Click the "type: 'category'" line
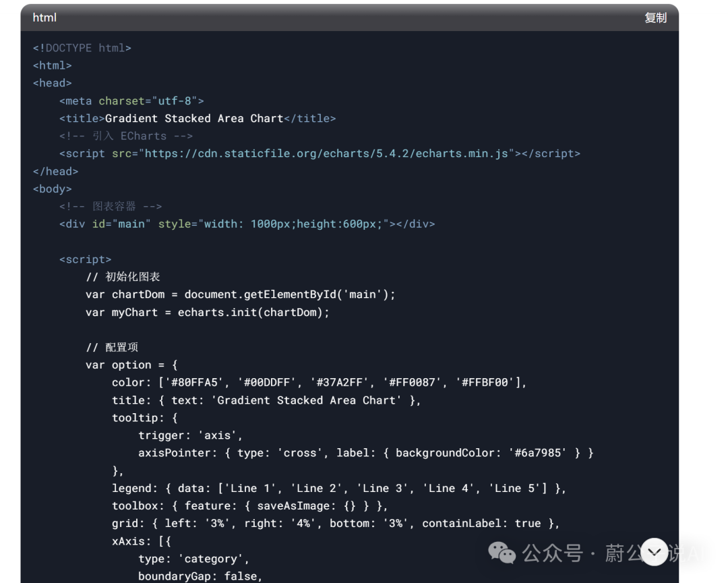The height and width of the screenshot is (583, 728). click(x=193, y=559)
